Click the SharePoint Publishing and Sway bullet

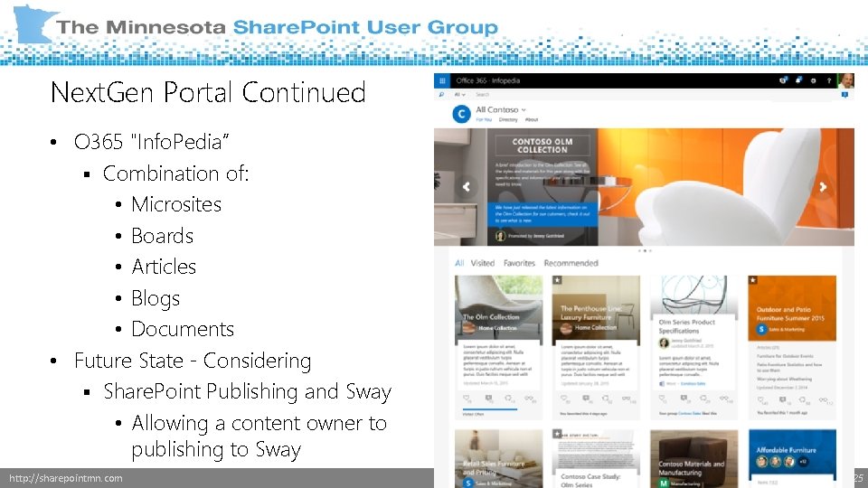248,391
